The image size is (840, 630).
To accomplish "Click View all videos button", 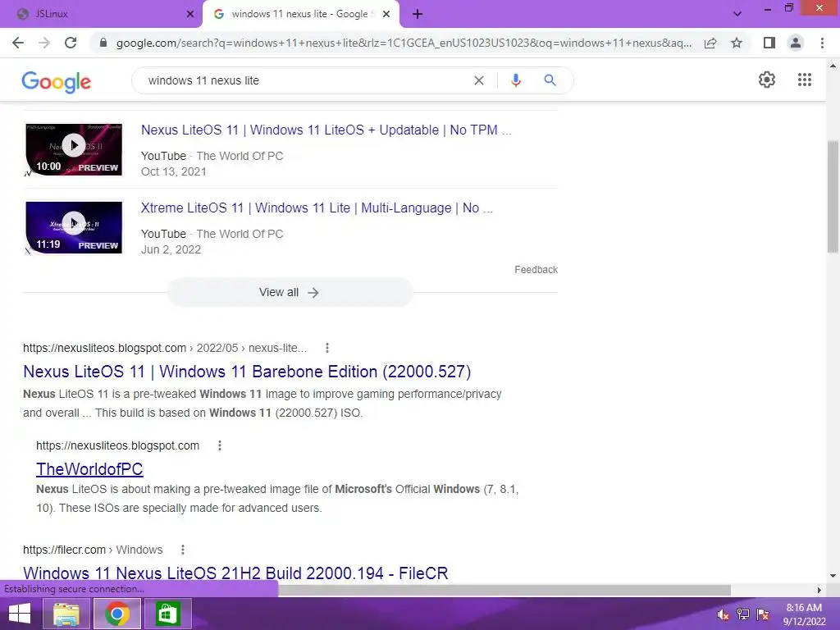I will pos(290,293).
